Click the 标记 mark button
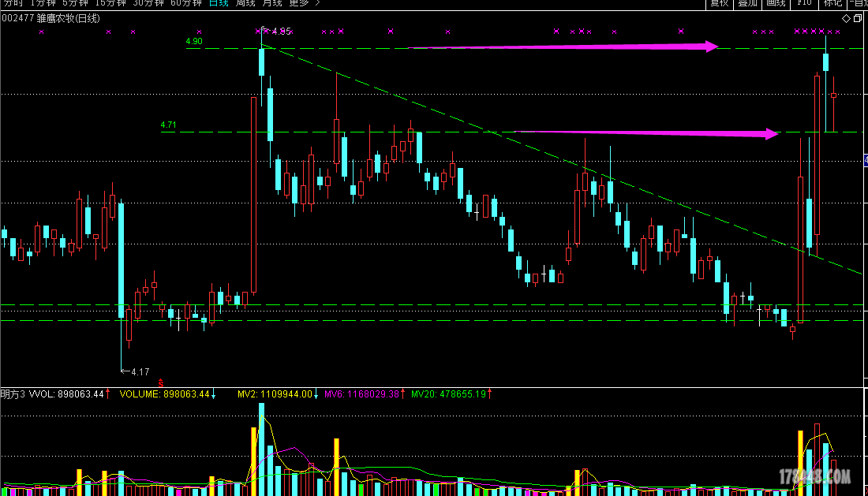 pos(832,3)
